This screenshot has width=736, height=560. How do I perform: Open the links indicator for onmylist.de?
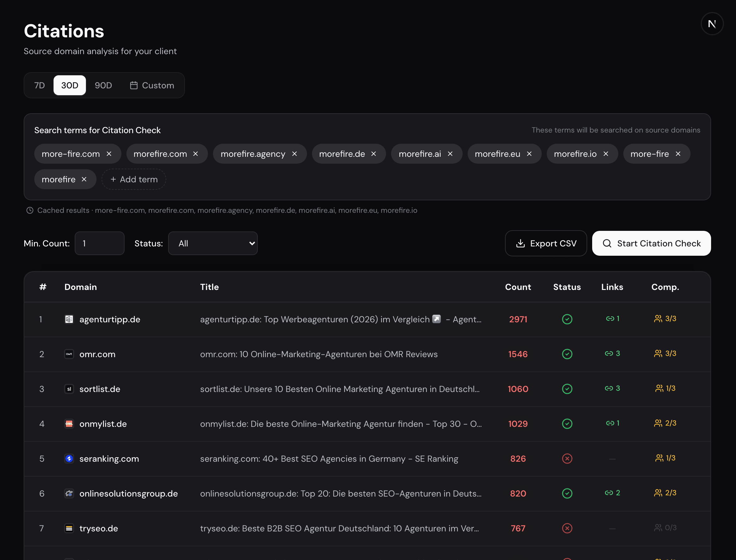(x=612, y=423)
